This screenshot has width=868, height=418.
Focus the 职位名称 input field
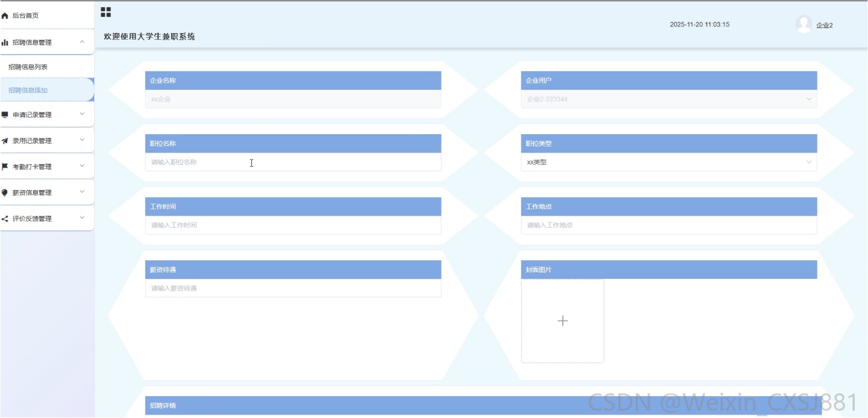pyautogui.click(x=293, y=162)
